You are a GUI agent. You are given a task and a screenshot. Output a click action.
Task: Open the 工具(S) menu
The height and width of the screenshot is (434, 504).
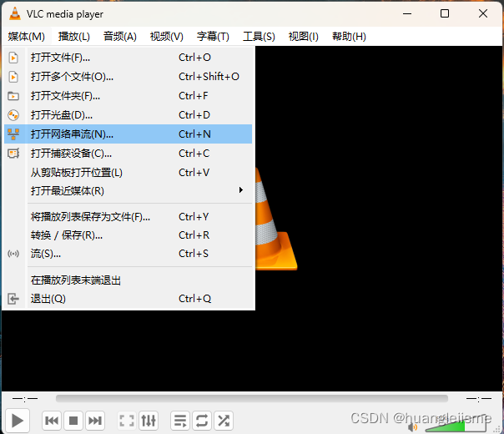[259, 37]
